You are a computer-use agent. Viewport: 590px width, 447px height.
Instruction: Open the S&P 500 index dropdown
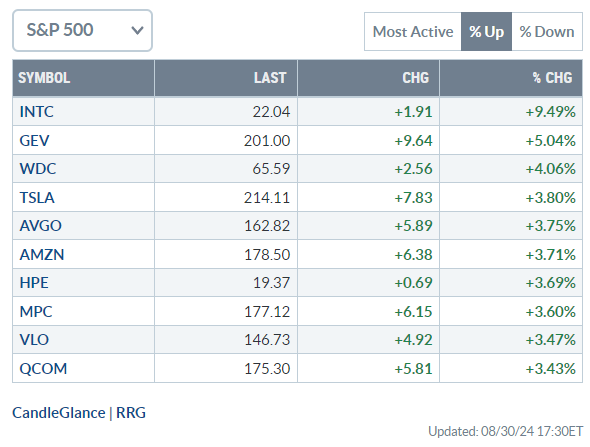coord(82,30)
